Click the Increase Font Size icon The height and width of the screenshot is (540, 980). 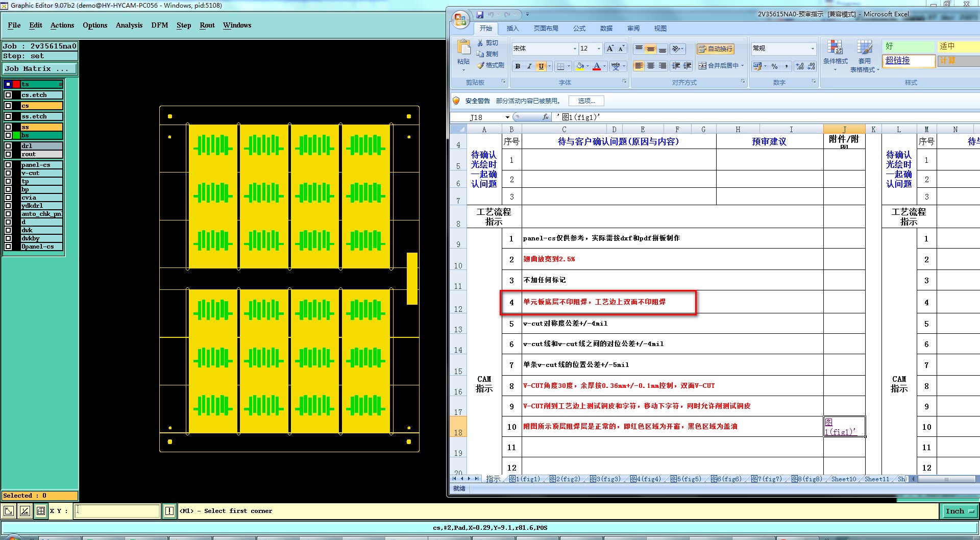tap(610, 48)
